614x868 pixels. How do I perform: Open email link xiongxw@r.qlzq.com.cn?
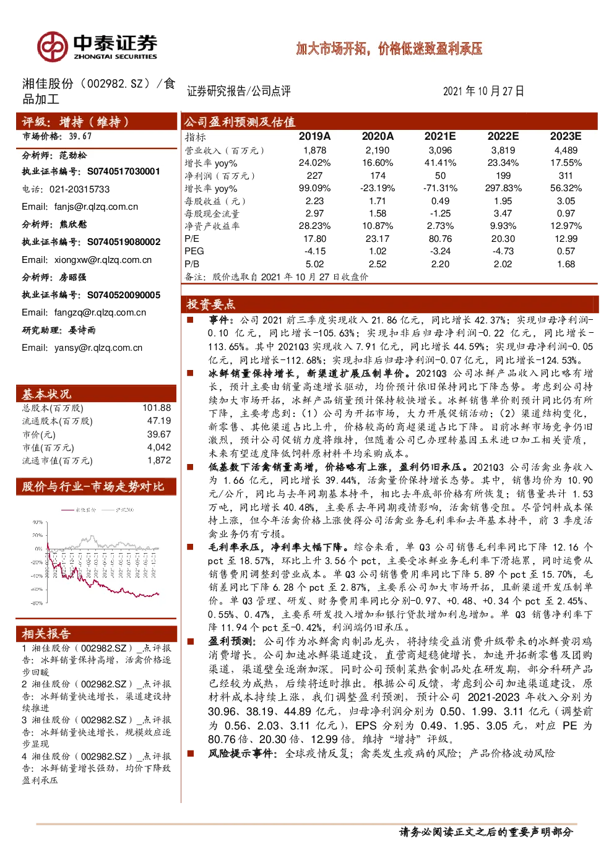(x=103, y=260)
